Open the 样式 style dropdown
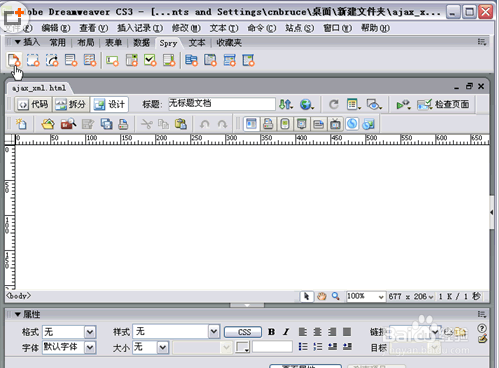This screenshot has width=499, height=368. click(x=214, y=332)
